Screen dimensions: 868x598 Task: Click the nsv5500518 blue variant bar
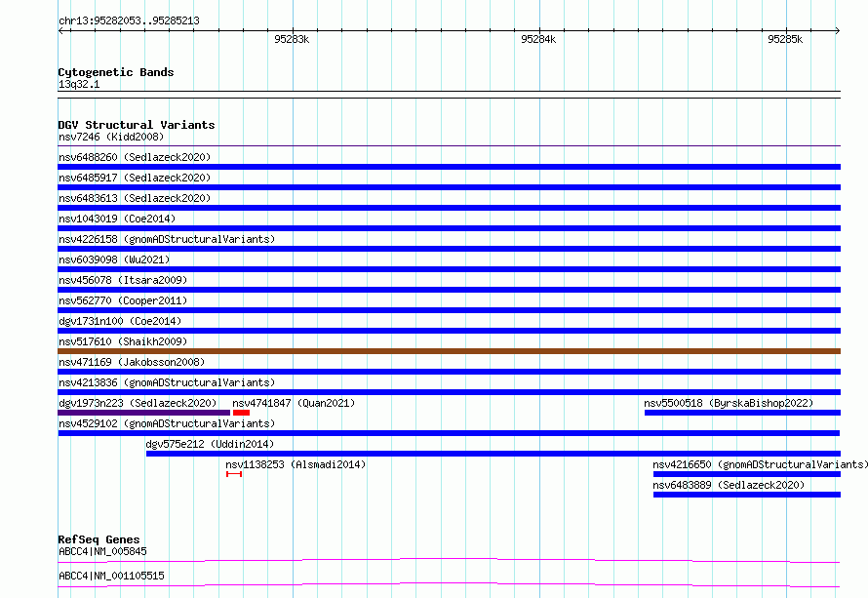click(x=742, y=413)
